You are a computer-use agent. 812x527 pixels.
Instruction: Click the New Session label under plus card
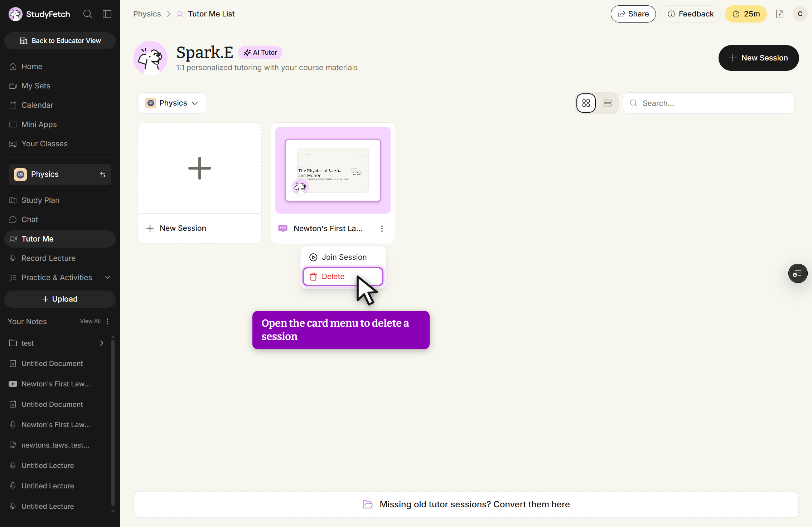(x=183, y=228)
